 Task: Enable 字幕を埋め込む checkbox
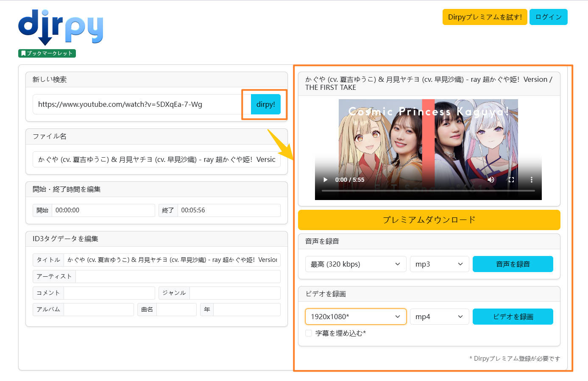click(x=309, y=333)
